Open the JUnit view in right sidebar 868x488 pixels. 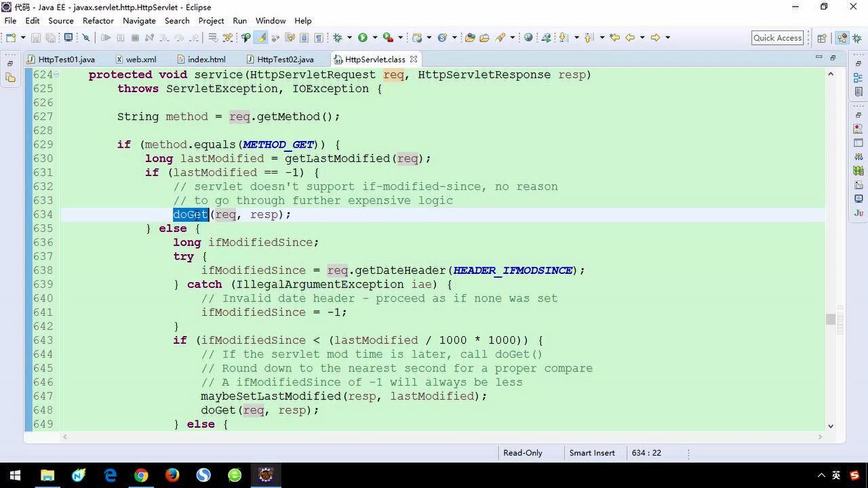pos(859,213)
